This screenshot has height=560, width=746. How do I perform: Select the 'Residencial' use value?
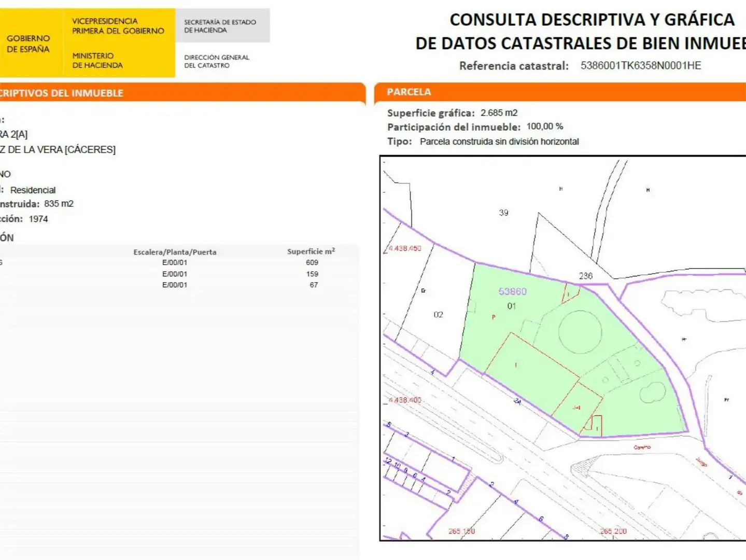(33, 190)
